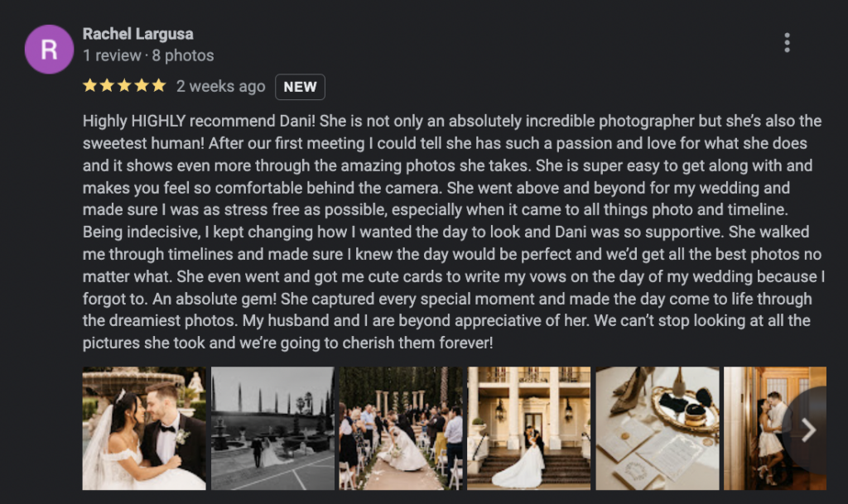Viewport: 848px width, 504px height.
Task: Open Rachel Largusa's reviewer profile
Action: click(138, 34)
